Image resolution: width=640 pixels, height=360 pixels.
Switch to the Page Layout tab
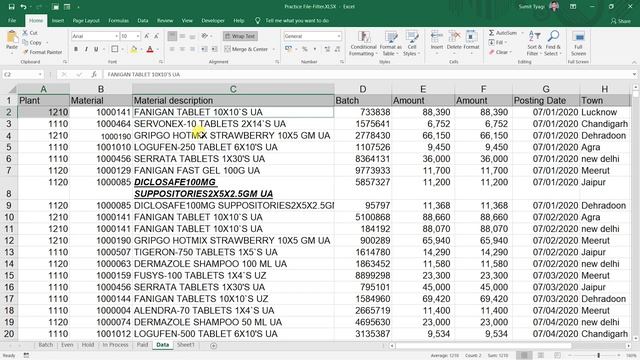(x=86, y=20)
